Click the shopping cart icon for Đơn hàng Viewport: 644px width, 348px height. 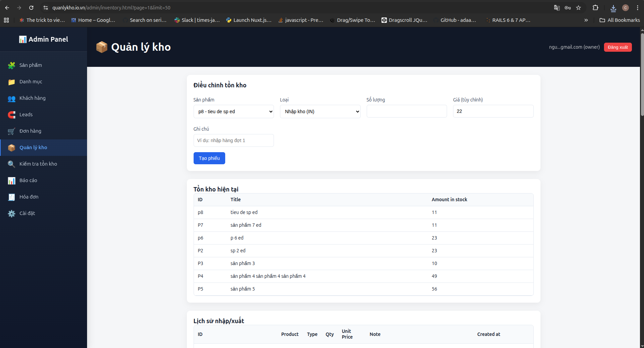pos(11,131)
